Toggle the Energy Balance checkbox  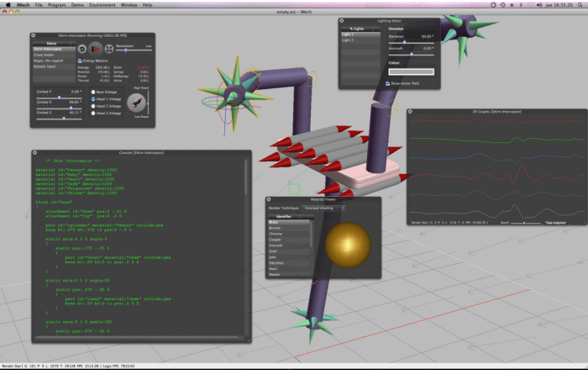81,61
